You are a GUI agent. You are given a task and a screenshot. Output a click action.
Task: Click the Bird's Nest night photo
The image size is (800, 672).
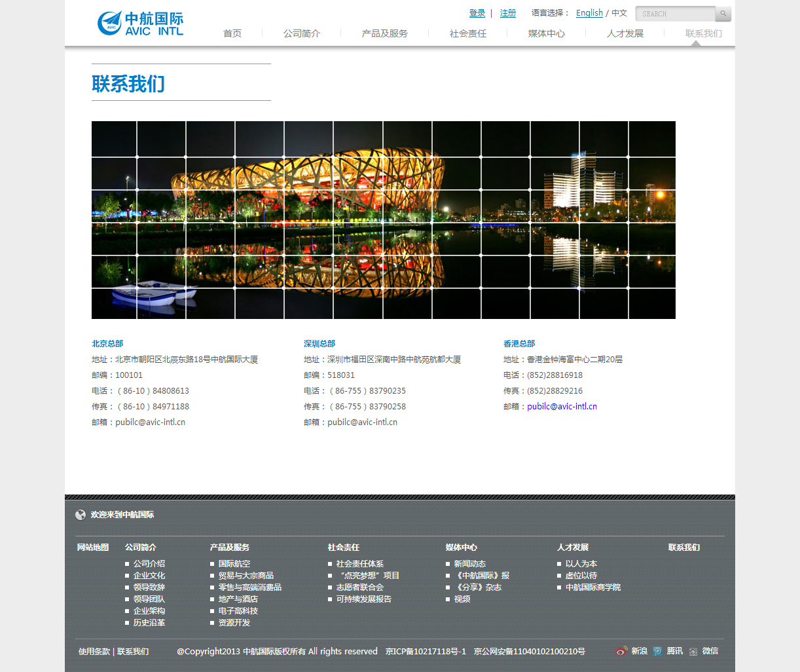pyautogui.click(x=383, y=219)
